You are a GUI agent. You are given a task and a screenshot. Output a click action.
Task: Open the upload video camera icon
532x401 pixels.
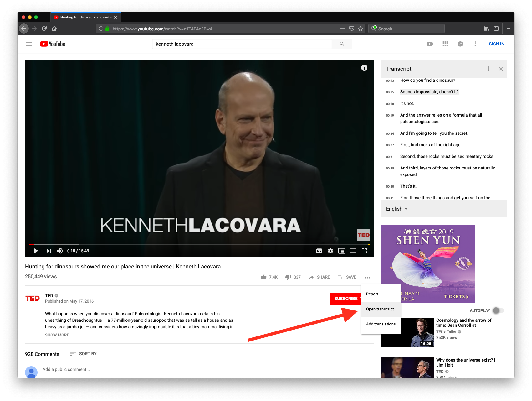point(430,44)
